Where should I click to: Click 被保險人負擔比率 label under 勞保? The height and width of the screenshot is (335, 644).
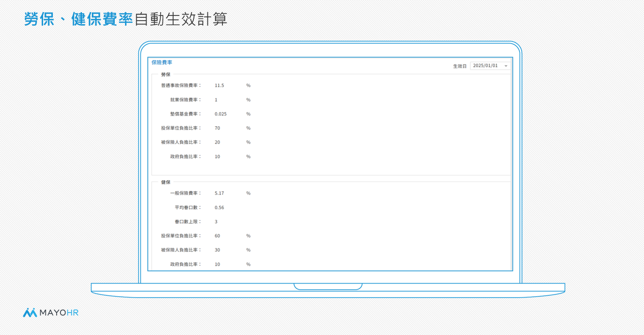181,142
